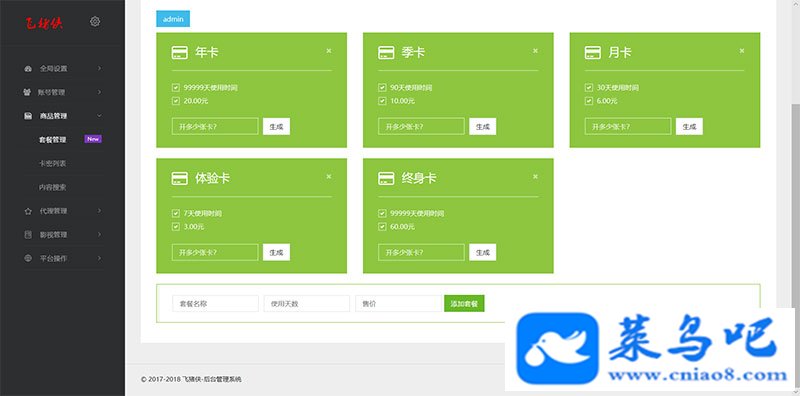
Task: Click the 代理管理 star icon
Action: pyautogui.click(x=28, y=211)
